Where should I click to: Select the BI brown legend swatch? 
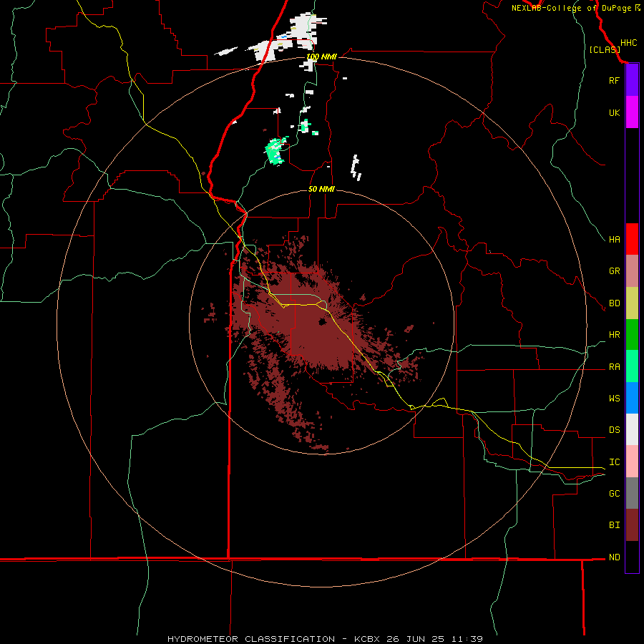(632, 525)
